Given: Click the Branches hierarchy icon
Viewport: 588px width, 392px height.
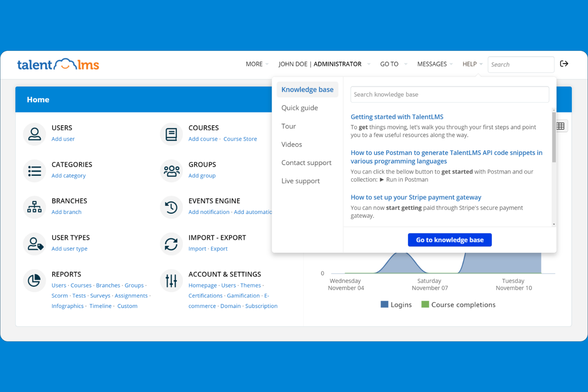Looking at the screenshot, I should (x=35, y=207).
